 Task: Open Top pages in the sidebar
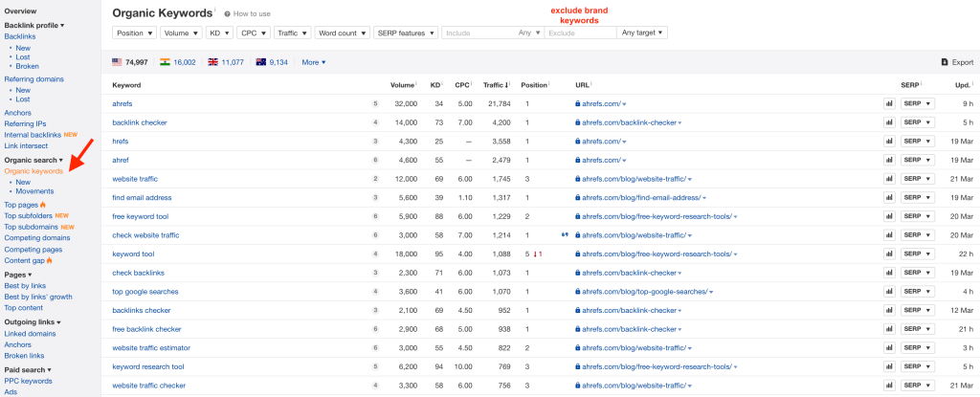(x=21, y=205)
